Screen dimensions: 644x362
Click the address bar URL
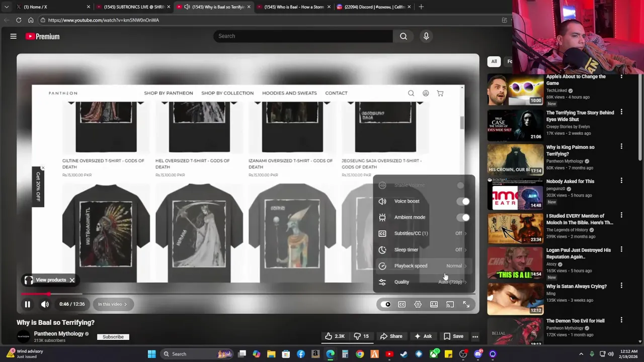(104, 20)
